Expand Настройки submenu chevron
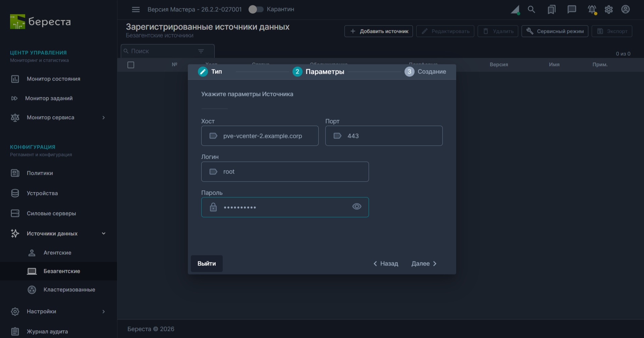 pyautogui.click(x=104, y=311)
